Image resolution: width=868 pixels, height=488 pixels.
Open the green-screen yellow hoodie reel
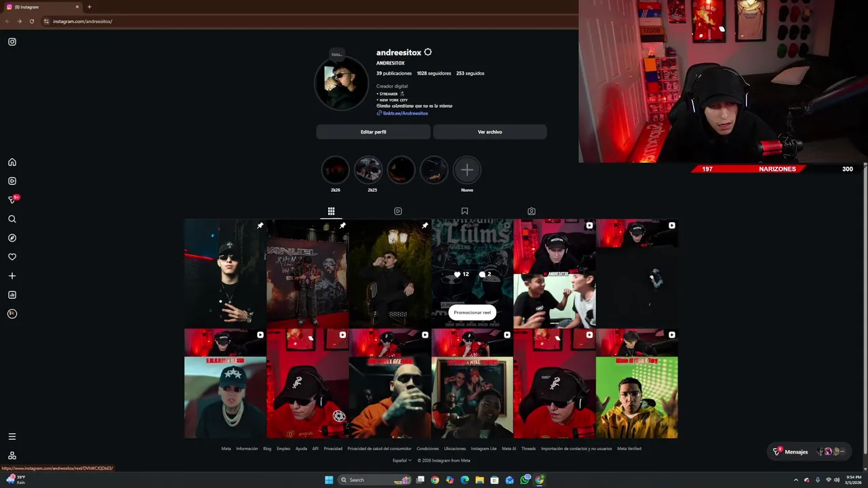pyautogui.click(x=637, y=384)
